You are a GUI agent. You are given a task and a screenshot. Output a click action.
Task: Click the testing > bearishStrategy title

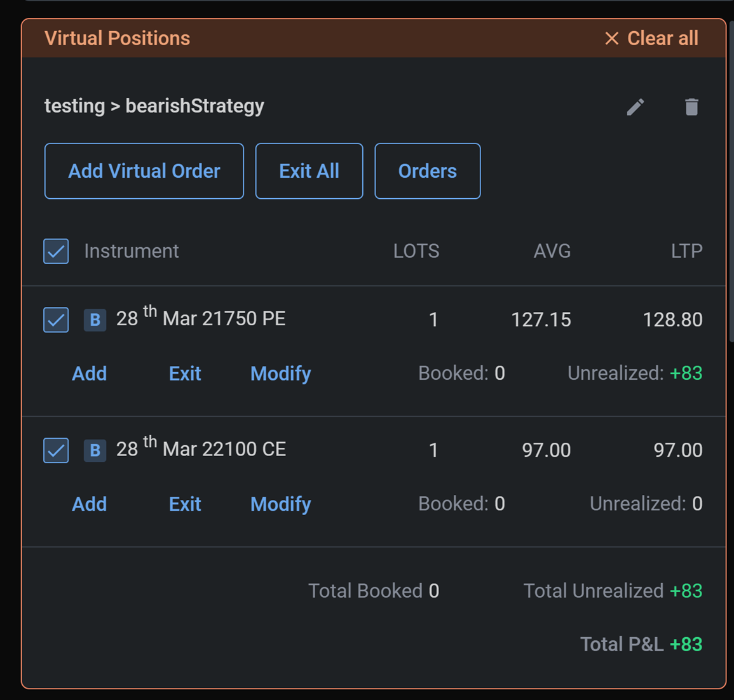(154, 106)
